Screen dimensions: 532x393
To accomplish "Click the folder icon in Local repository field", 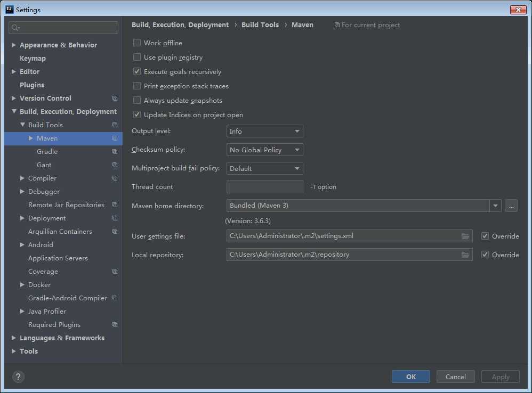I will coord(465,255).
